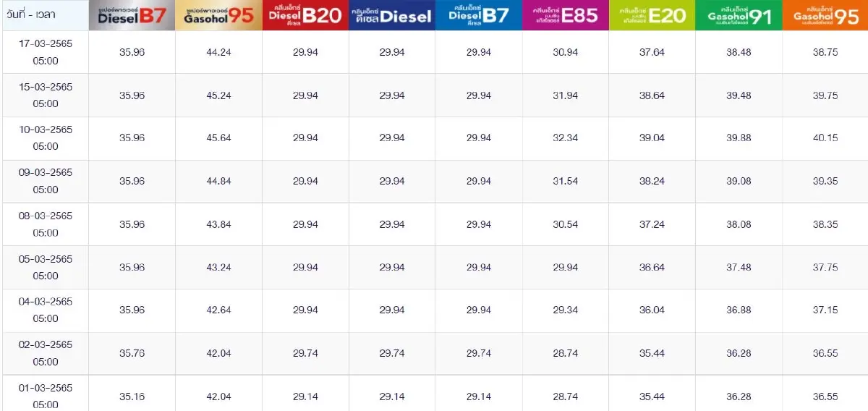Click the lime green E20 header logo
868x411 pixels.
652,15
